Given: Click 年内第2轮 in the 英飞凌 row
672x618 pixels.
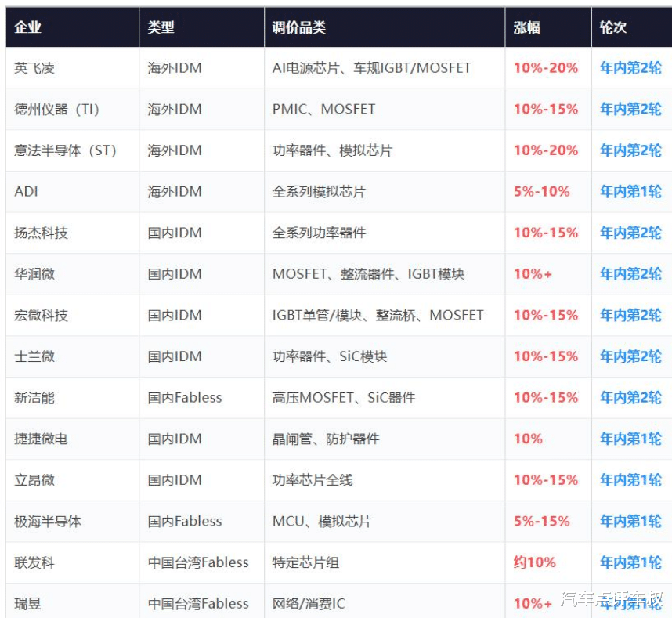Looking at the screenshot, I should [630, 68].
